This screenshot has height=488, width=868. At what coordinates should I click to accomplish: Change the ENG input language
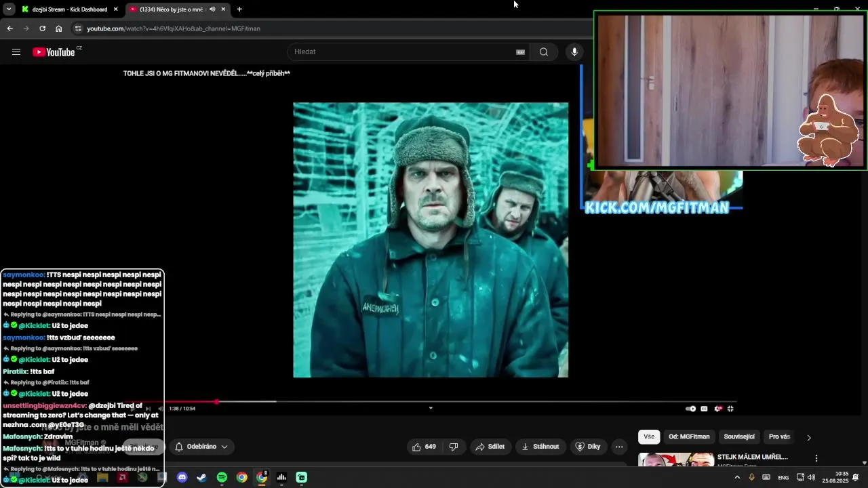[x=783, y=478]
